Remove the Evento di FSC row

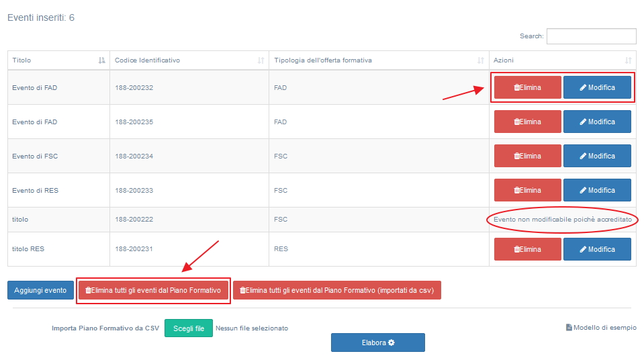click(x=527, y=156)
